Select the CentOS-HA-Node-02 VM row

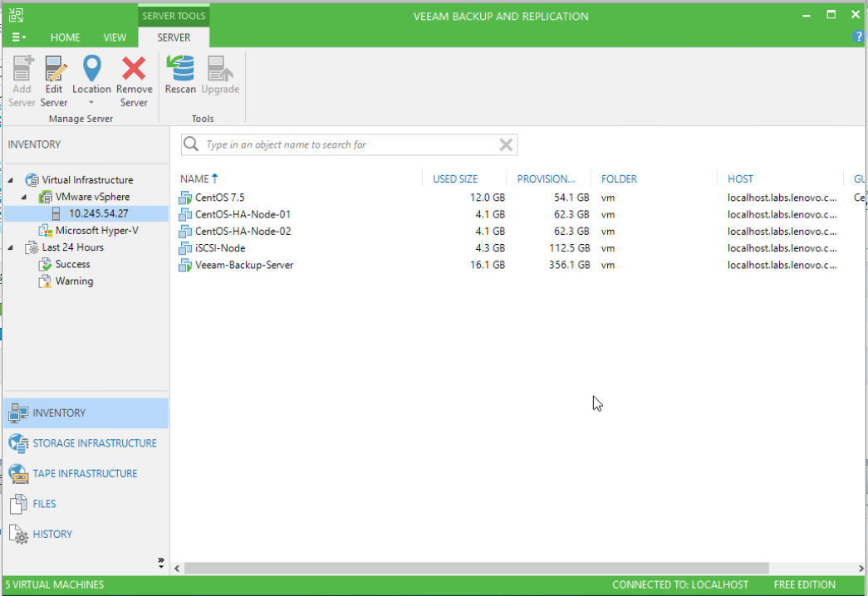(520, 232)
